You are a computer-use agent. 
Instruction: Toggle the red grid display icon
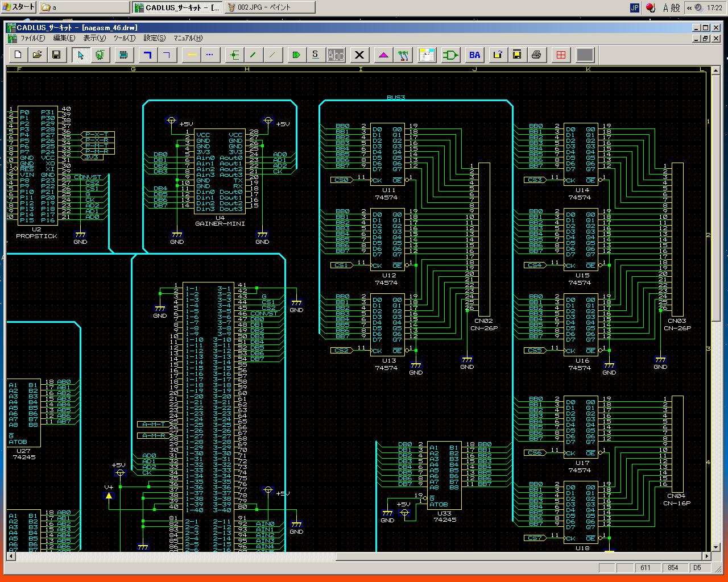(x=561, y=55)
